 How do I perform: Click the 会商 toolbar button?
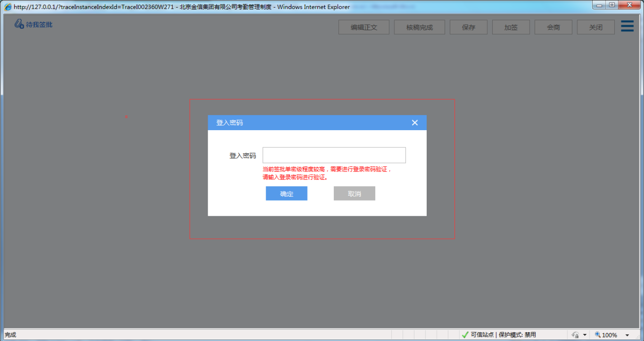tap(553, 27)
